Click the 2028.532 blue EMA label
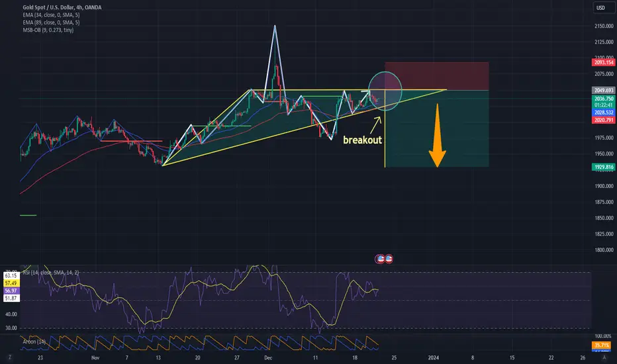The width and height of the screenshot is (617, 364). [603, 113]
